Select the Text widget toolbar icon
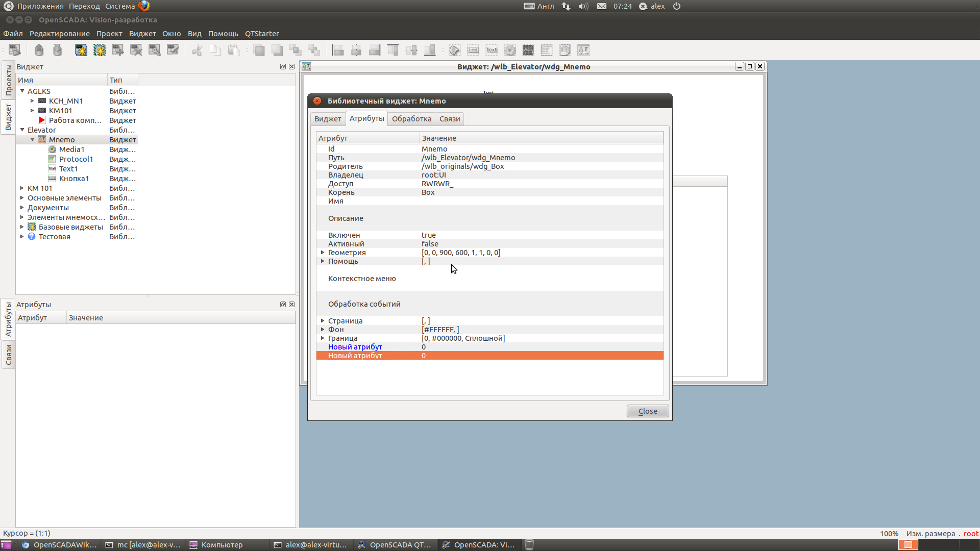Screen dimensions: 980x551 tap(492, 50)
